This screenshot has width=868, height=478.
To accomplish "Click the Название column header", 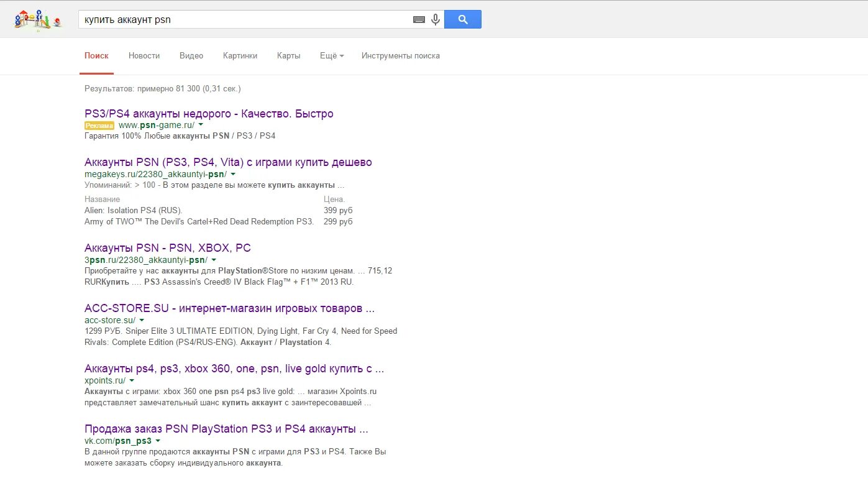I will [x=103, y=199].
